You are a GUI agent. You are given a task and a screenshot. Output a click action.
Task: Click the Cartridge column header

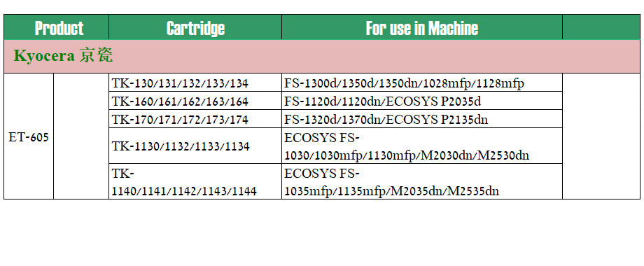point(195,27)
